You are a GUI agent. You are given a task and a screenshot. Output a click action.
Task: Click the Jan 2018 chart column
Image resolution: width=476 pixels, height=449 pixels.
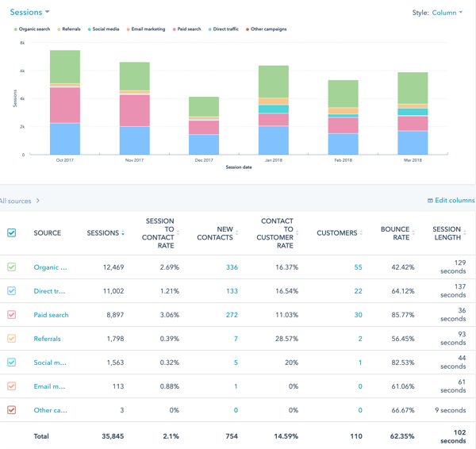coord(274,110)
